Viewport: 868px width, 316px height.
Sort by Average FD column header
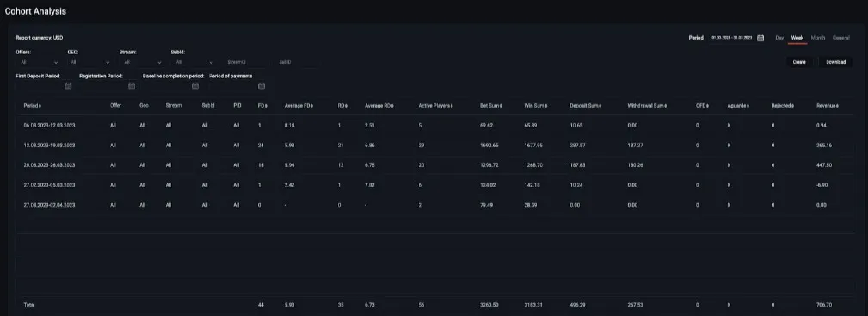(x=299, y=105)
